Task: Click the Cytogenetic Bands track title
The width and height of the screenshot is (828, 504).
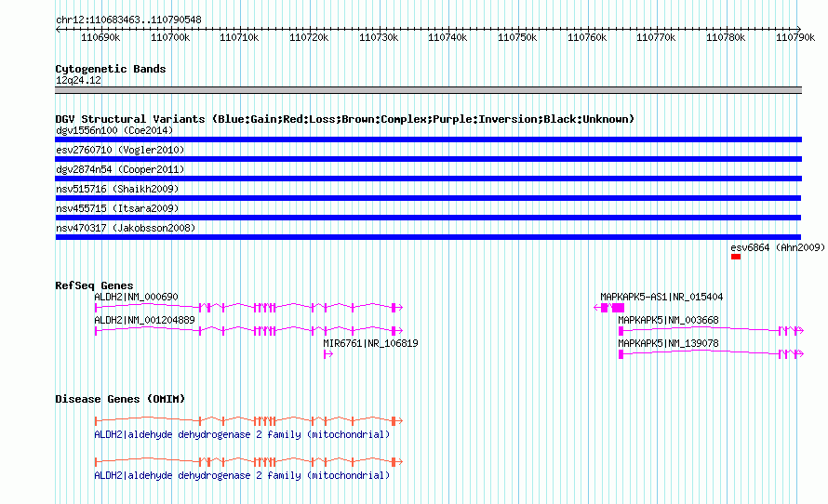Action: pos(111,69)
